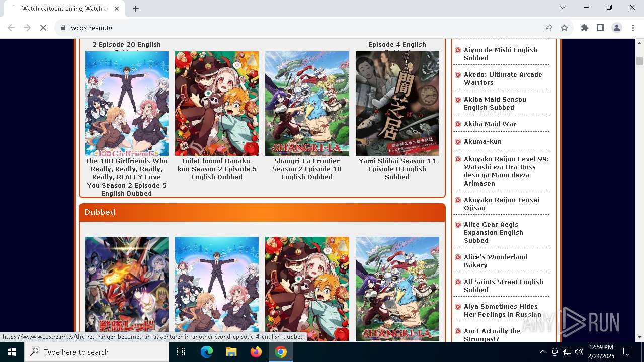Screen dimensions: 644x362
Task: Open Aiyou de Mishi English Subbed
Action: (501, 54)
